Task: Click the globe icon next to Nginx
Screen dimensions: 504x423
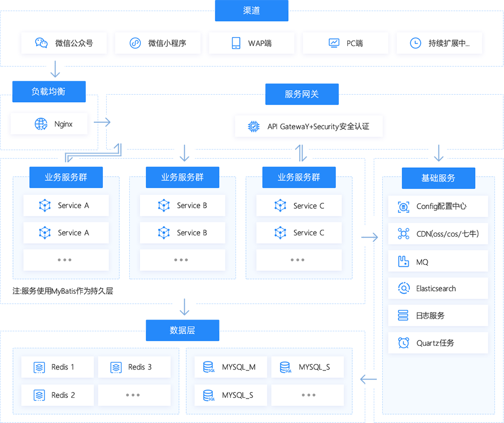Action: (41, 124)
